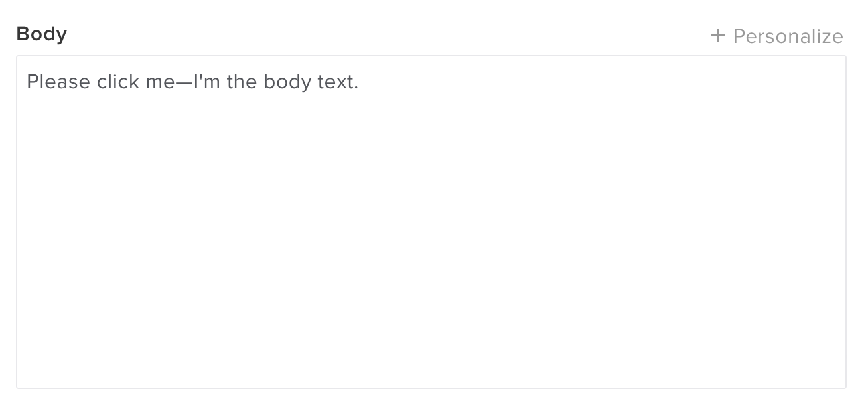Click the word "I'm" in the body
Screen dimensions: 868x415
pyautogui.click(x=207, y=82)
